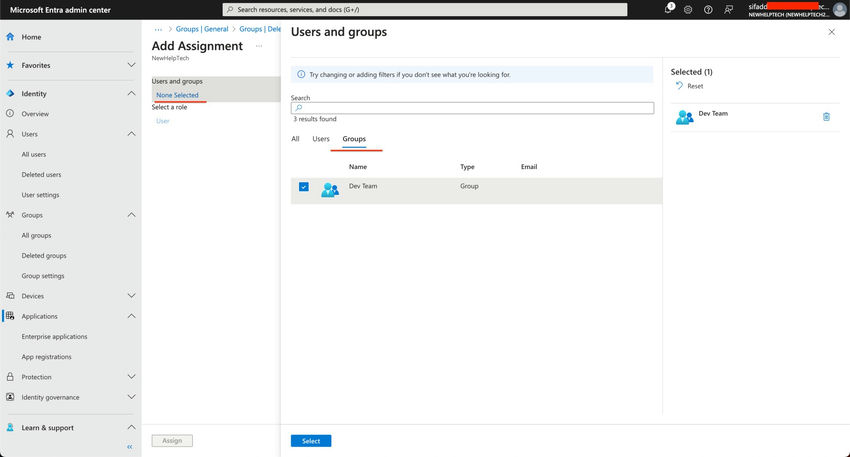
Task: Click the users and groups search field
Action: [x=472, y=108]
